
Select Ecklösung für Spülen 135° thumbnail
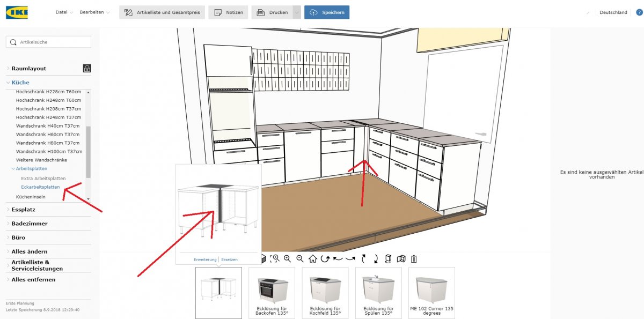click(x=378, y=292)
